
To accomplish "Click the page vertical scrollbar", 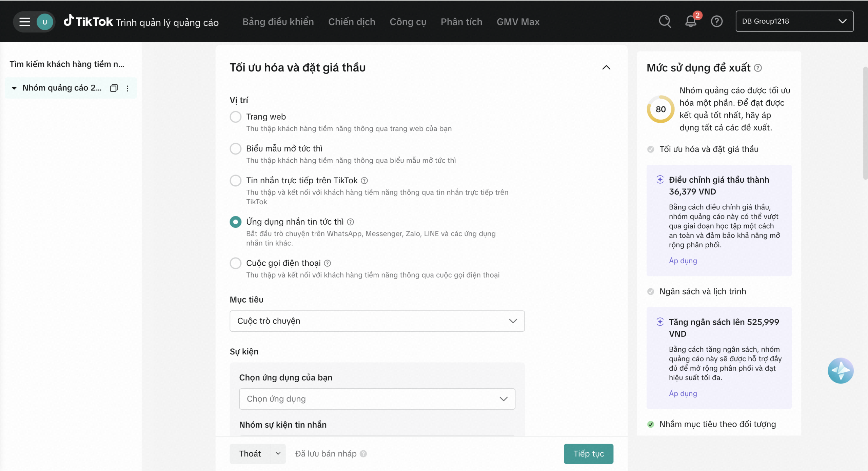I will coord(865,124).
